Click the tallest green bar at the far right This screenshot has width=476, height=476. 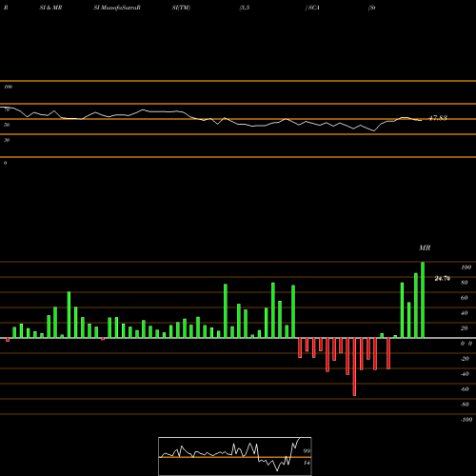tap(423, 300)
